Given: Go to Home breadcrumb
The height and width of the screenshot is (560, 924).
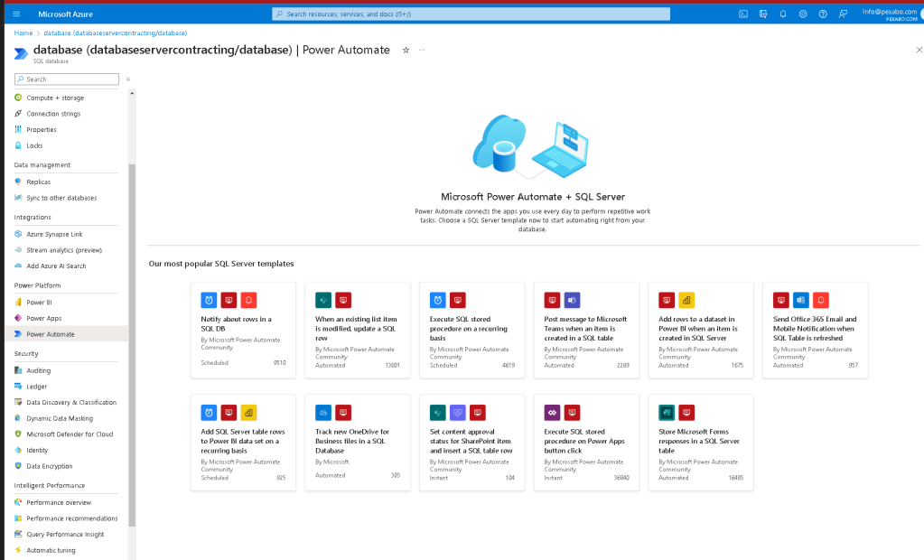Looking at the screenshot, I should [23, 33].
